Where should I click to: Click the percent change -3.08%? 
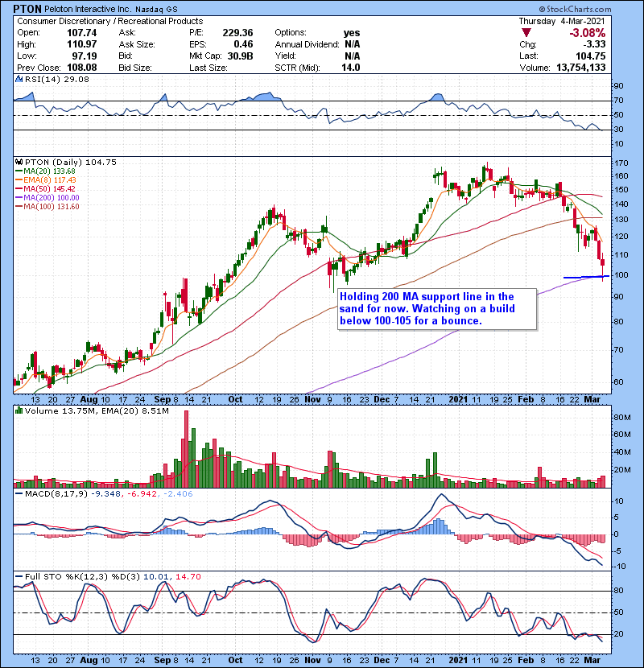tap(588, 33)
